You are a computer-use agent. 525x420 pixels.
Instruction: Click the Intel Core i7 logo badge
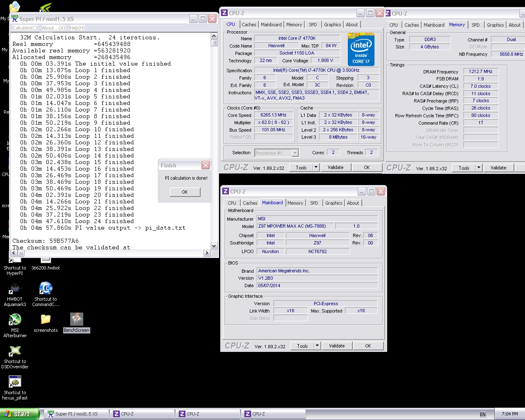click(x=361, y=49)
